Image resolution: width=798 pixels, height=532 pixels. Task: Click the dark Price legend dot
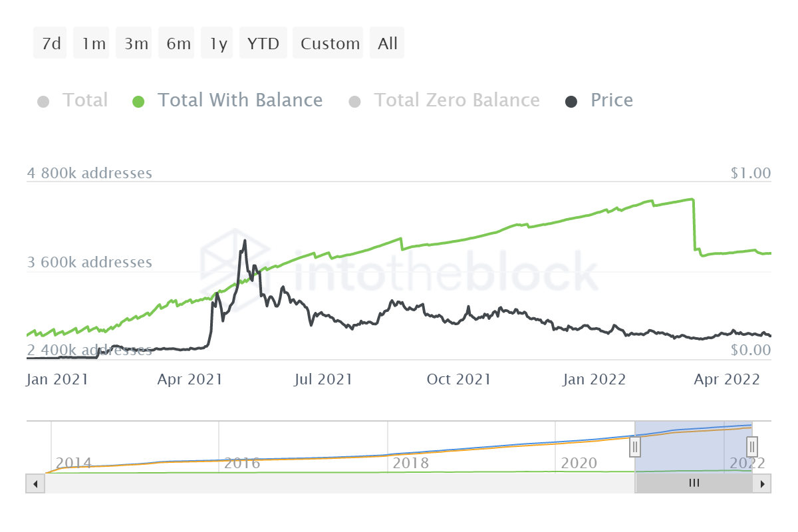pos(571,102)
